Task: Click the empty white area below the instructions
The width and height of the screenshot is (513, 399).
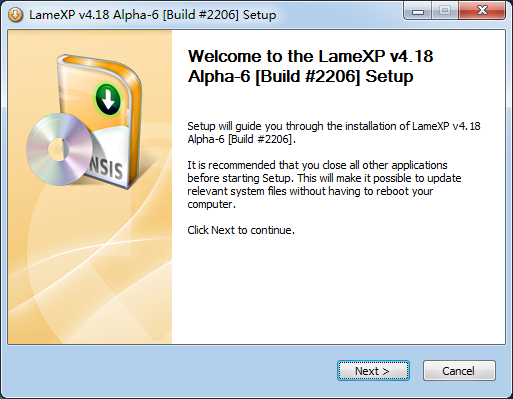Action: (338, 290)
